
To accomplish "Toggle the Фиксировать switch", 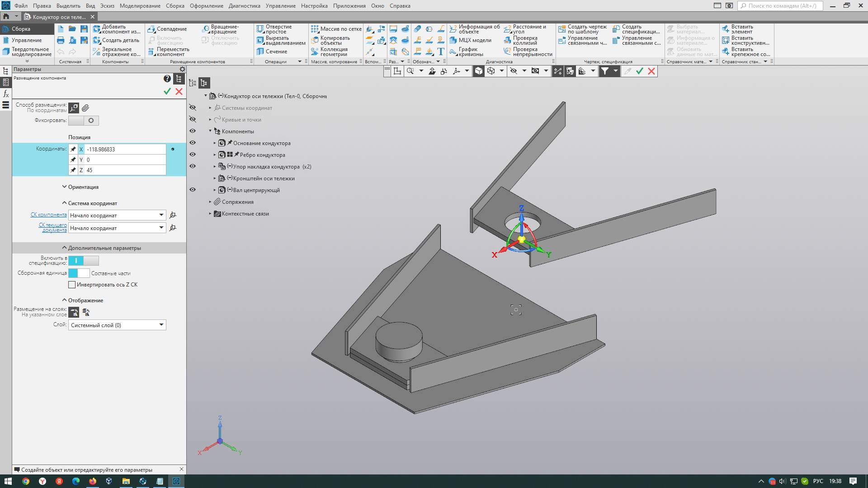I will pyautogui.click(x=83, y=121).
